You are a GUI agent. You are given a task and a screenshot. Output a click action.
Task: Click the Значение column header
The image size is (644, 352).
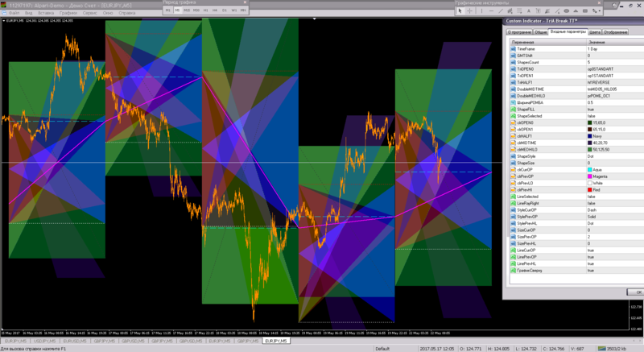point(615,43)
